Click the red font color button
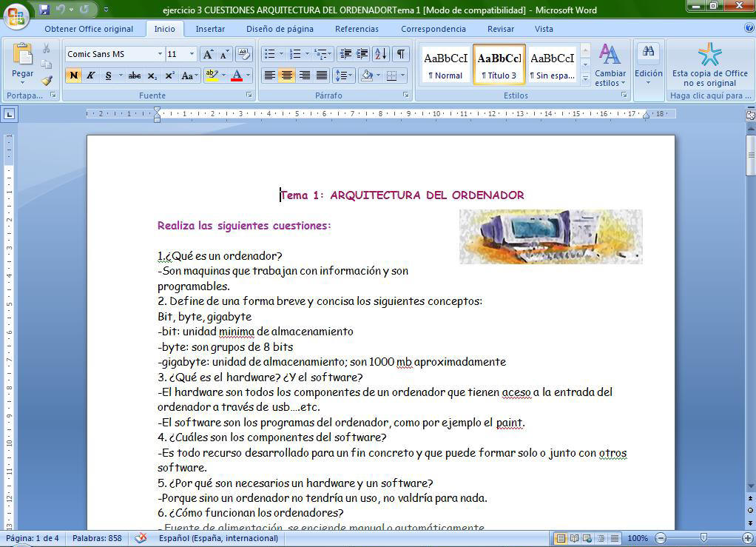This screenshot has width=756, height=547. pyautogui.click(x=237, y=75)
